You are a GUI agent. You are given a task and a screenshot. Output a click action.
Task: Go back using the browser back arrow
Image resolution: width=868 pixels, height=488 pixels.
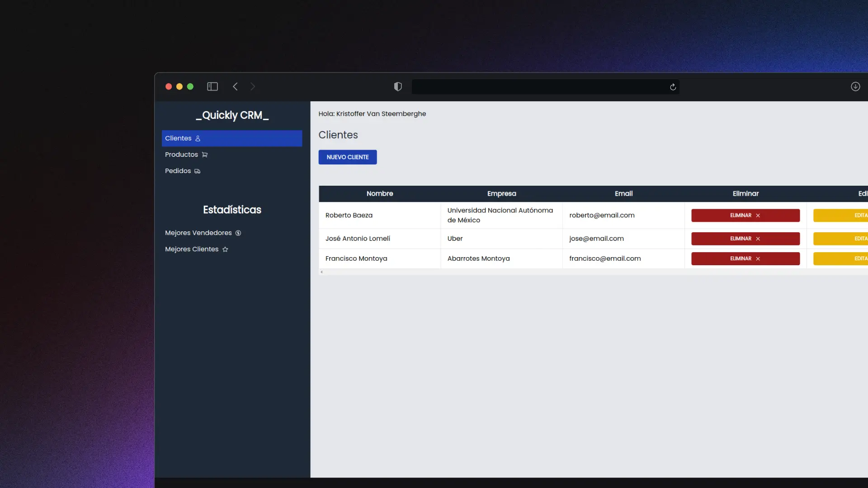235,86
